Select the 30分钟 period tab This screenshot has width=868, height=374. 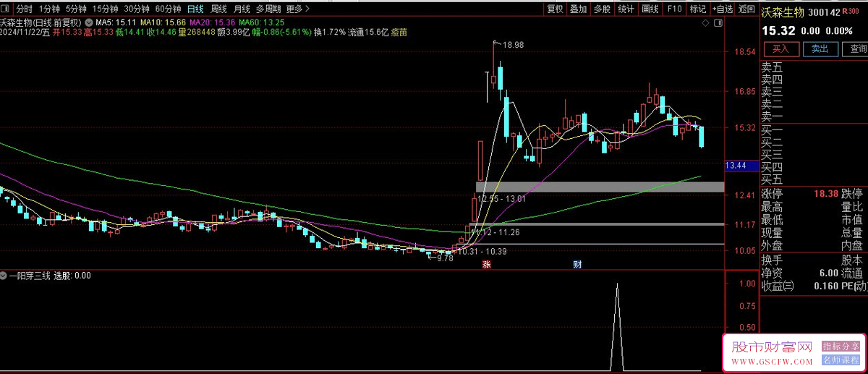[137, 9]
